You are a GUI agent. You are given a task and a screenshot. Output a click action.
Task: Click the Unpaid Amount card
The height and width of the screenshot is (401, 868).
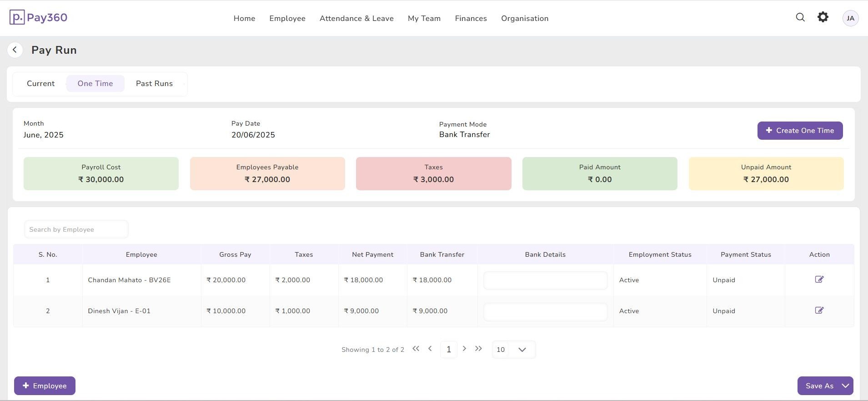click(x=766, y=173)
